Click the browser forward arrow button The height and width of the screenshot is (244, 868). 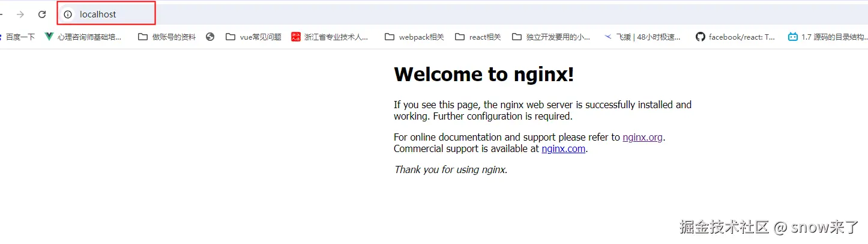tap(20, 14)
